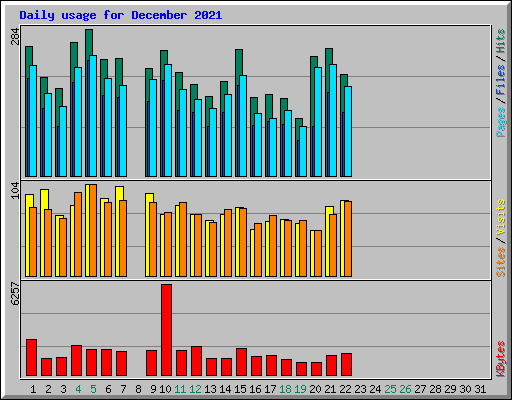Click green weekend day label 19
The height and width of the screenshot is (400, 512).
(x=300, y=389)
